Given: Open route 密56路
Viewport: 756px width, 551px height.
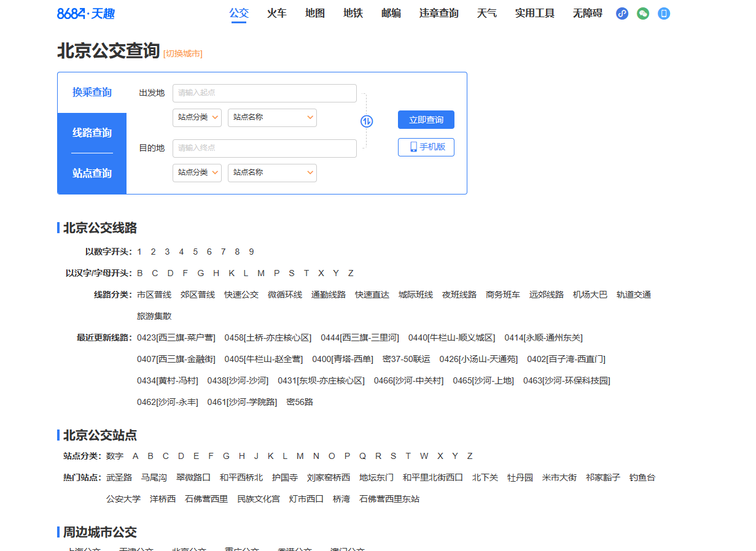Looking at the screenshot, I should pos(300,402).
